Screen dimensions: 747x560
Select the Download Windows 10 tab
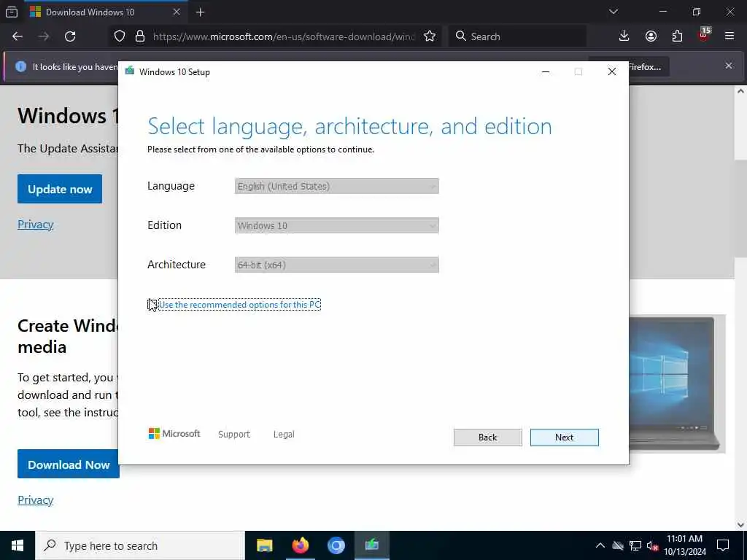(x=107, y=12)
